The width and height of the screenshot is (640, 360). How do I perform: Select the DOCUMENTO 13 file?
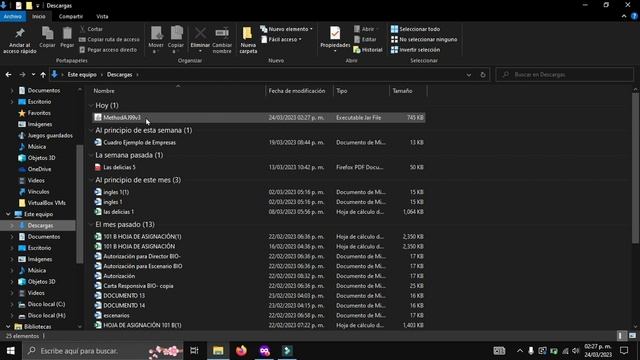tap(259, 296)
